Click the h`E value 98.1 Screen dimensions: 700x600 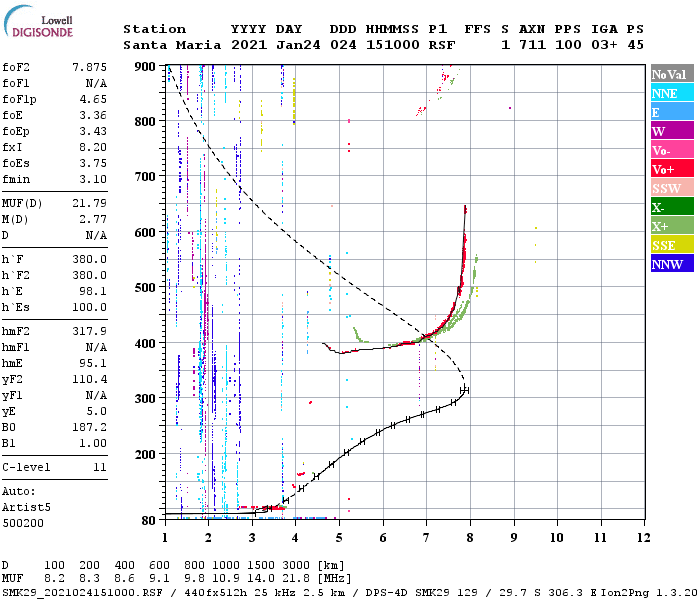coord(93,291)
